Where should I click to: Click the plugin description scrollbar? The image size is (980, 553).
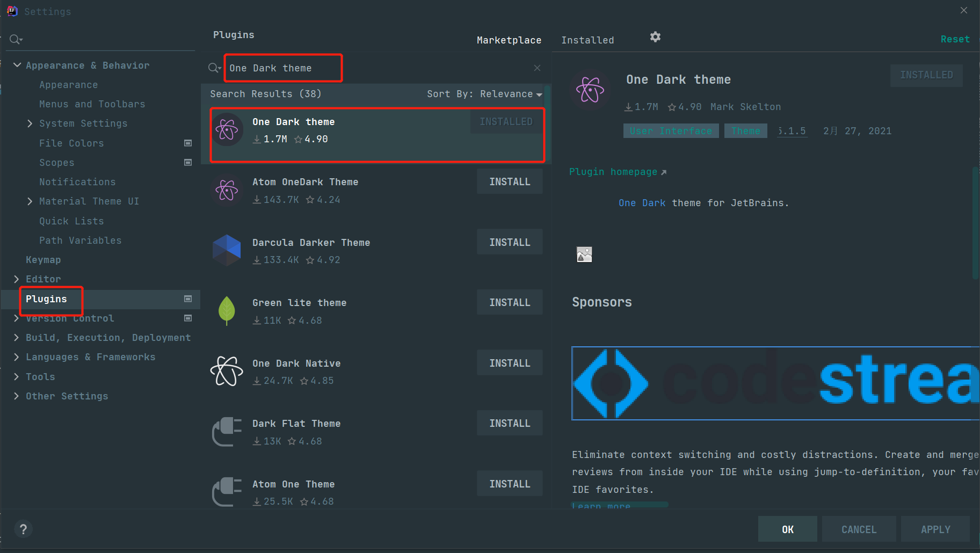tap(976, 223)
